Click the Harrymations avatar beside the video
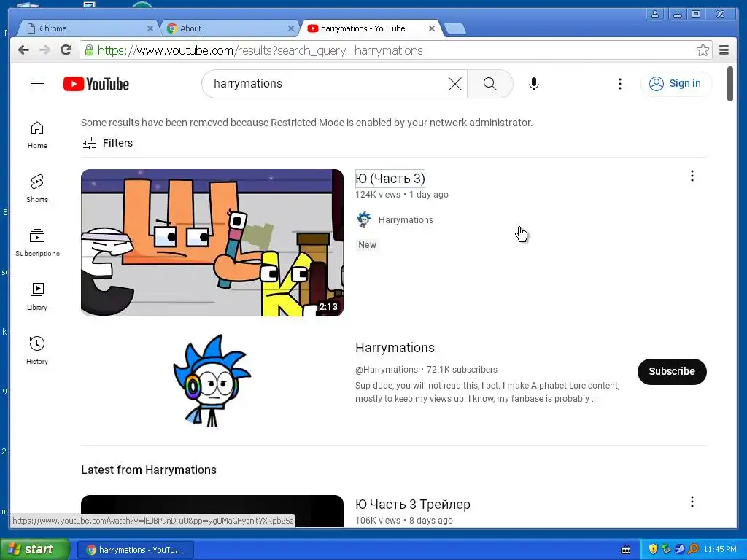 tap(364, 219)
